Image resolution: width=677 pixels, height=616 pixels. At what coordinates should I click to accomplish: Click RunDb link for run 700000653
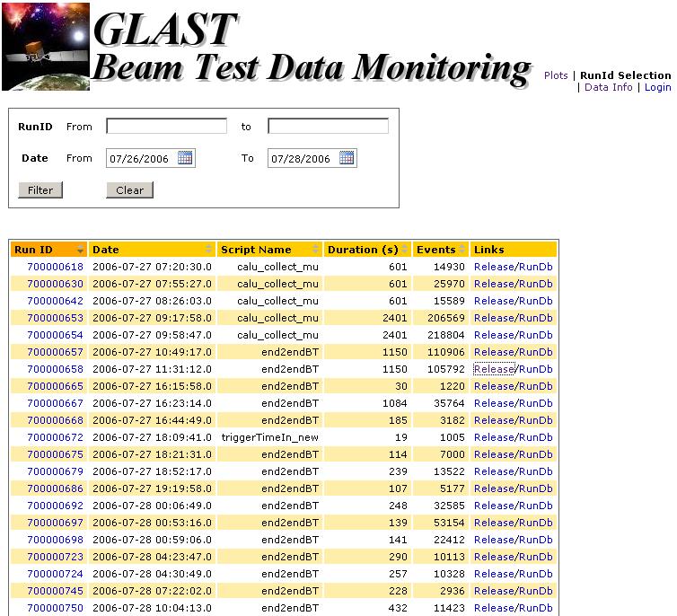[x=535, y=318]
